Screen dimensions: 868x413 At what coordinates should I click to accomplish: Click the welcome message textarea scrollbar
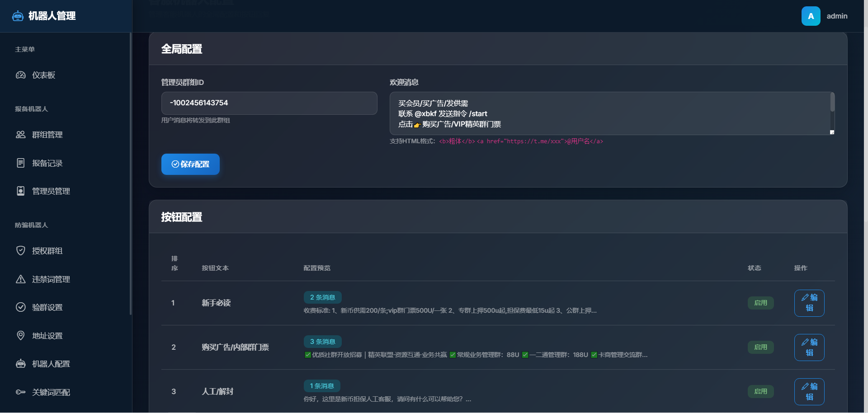tap(832, 103)
